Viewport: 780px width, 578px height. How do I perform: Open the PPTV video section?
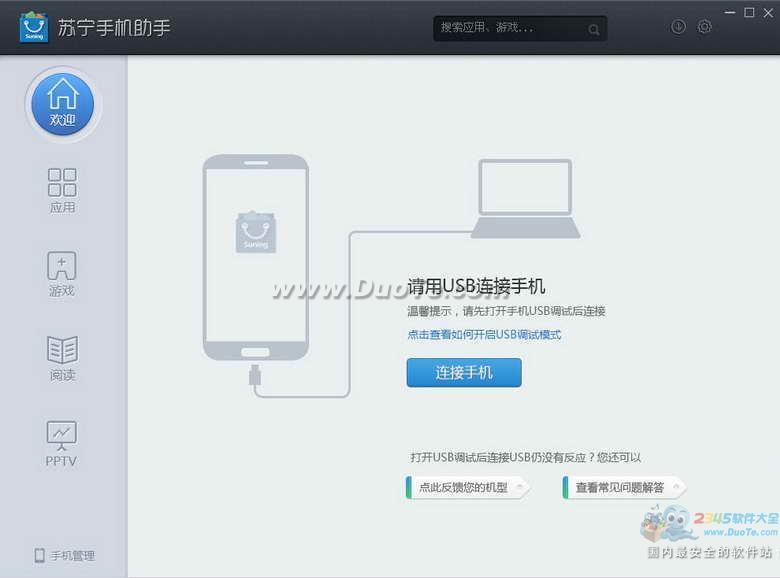point(62,444)
